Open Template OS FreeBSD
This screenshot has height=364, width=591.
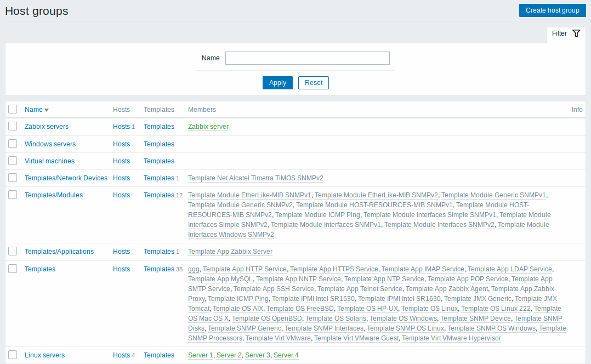tap(300, 308)
